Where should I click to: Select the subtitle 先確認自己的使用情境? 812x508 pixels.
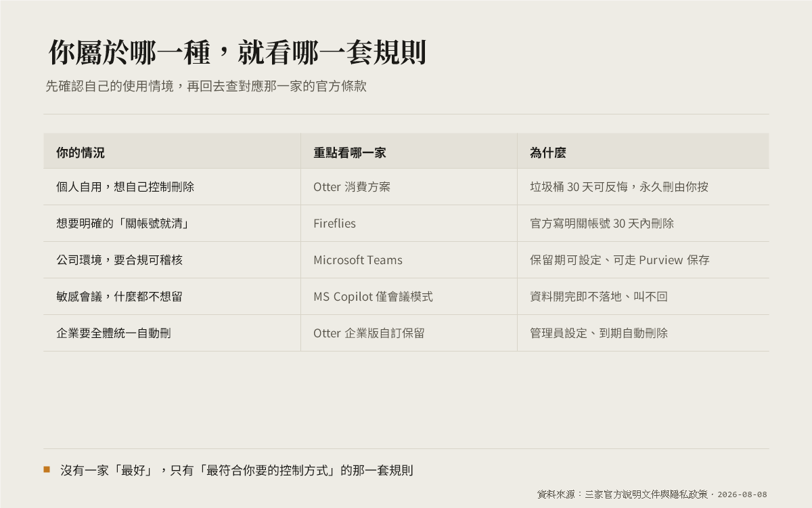(110, 87)
